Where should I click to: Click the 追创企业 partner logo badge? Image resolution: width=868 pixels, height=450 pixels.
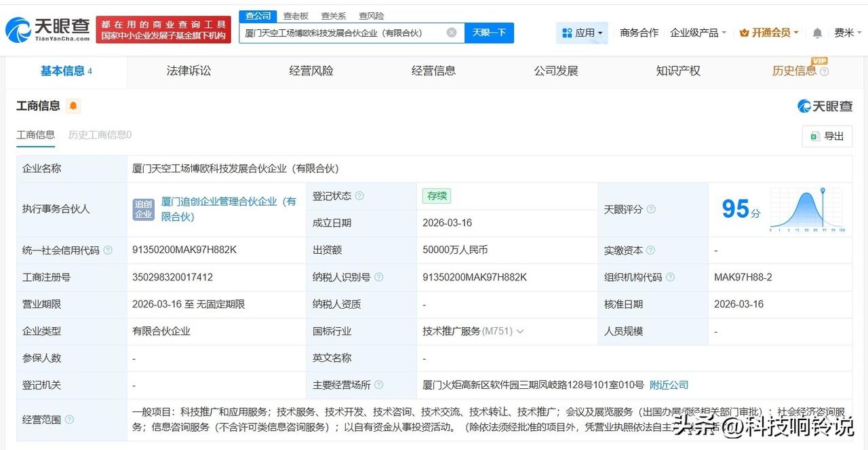tap(144, 209)
